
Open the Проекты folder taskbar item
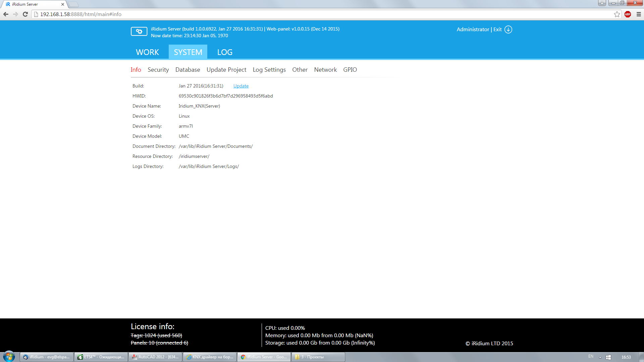coord(318,357)
